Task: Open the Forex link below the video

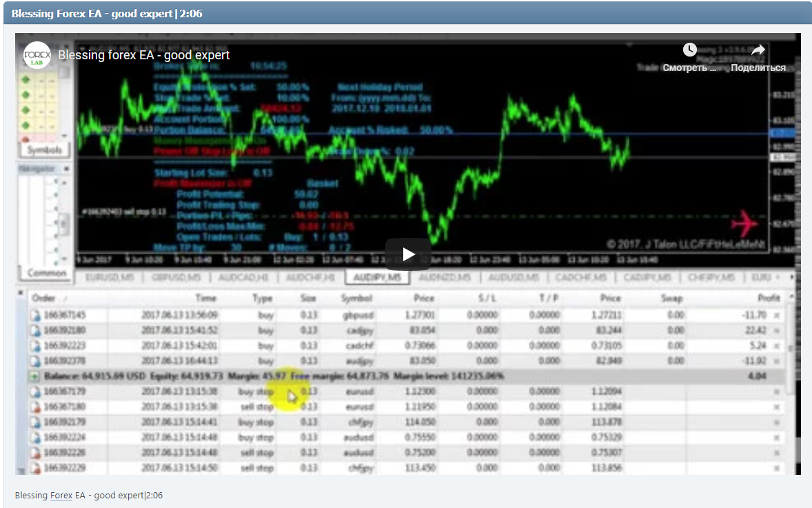Action: (60, 495)
